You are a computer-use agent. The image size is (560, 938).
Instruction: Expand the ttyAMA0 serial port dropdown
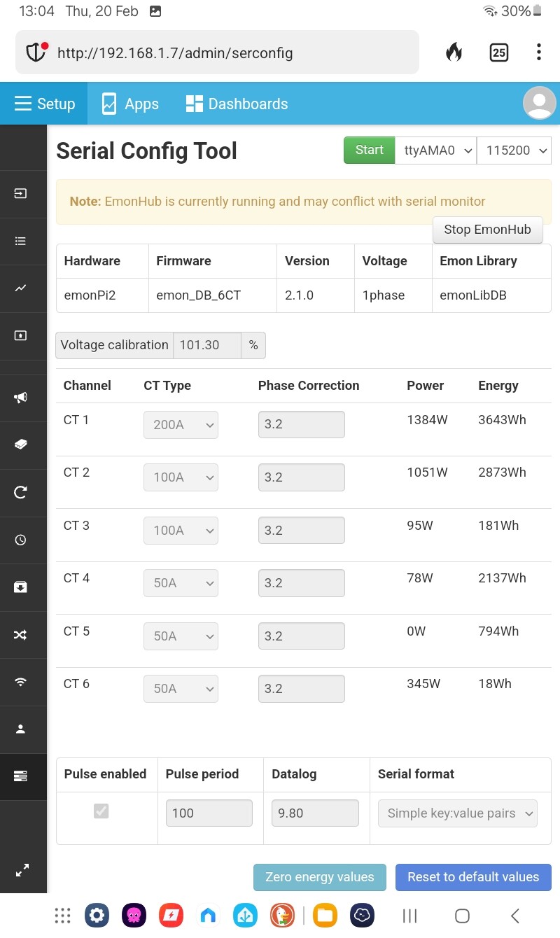tap(436, 150)
